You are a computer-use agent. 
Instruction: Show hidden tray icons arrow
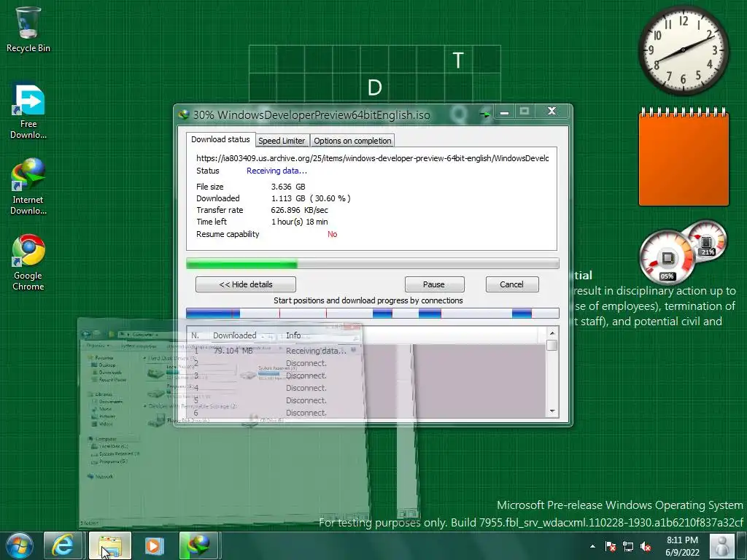592,546
